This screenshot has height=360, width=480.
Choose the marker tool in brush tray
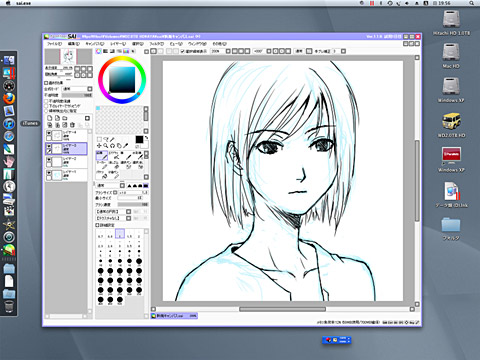[x=102, y=165]
